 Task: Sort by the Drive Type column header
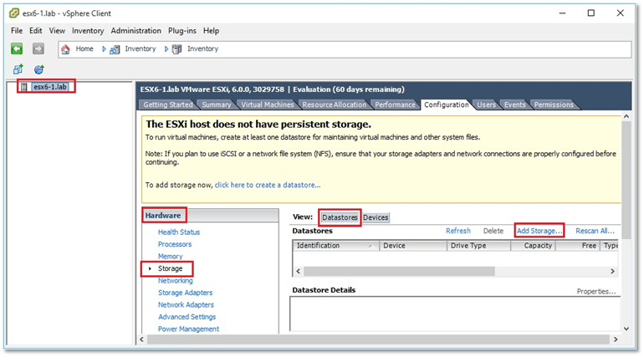coord(478,246)
